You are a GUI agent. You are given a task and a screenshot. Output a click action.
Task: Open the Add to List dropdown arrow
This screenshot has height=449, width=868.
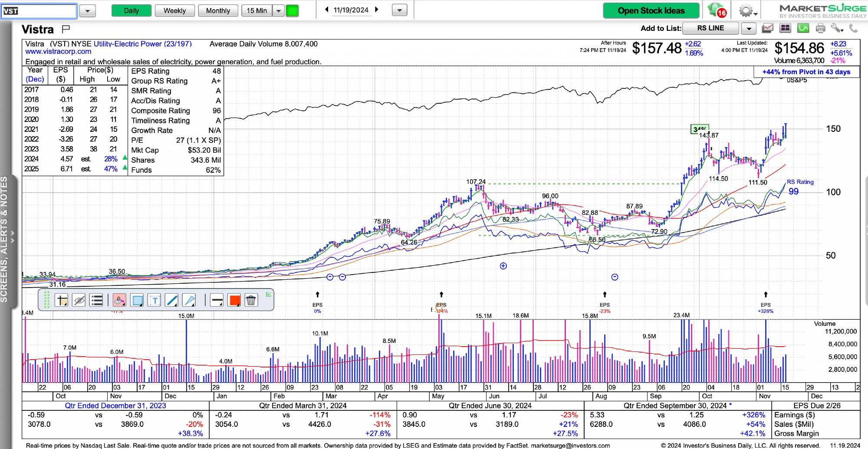pos(749,29)
